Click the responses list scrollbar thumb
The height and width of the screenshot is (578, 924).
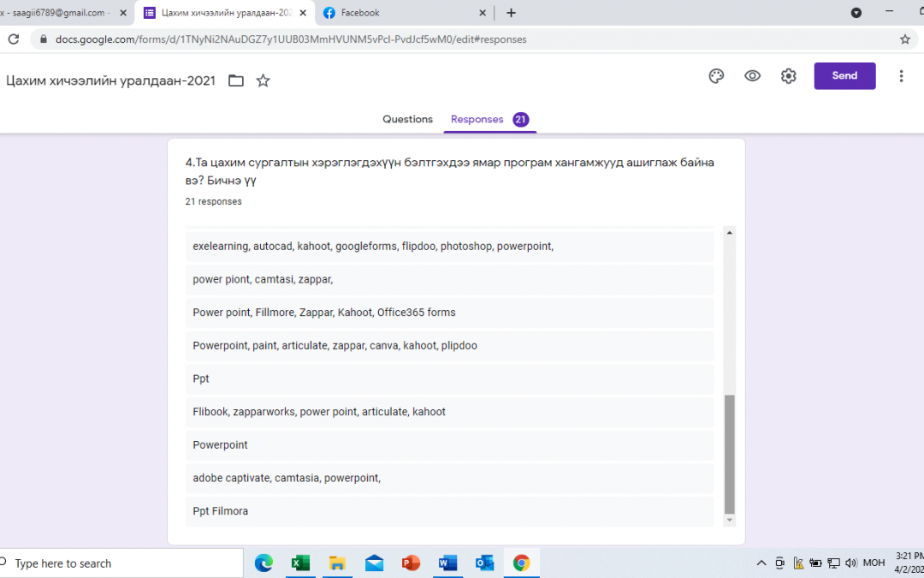[730, 454]
